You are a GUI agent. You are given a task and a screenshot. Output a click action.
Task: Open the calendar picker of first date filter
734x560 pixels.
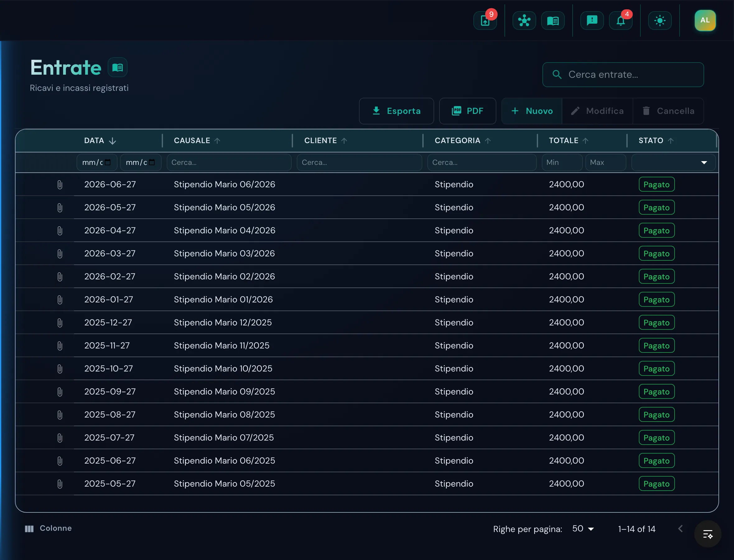click(108, 162)
